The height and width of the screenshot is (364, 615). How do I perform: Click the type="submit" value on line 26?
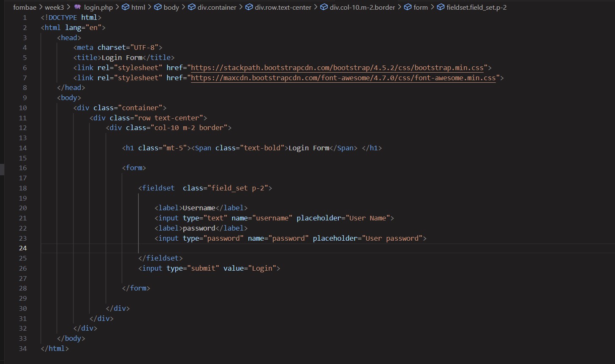203,268
